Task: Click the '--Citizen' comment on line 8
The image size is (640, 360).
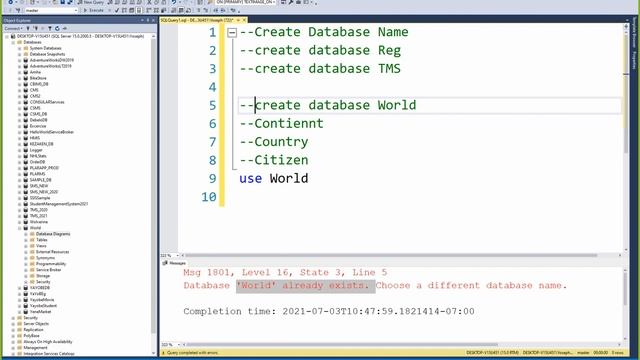Action: tap(273, 160)
